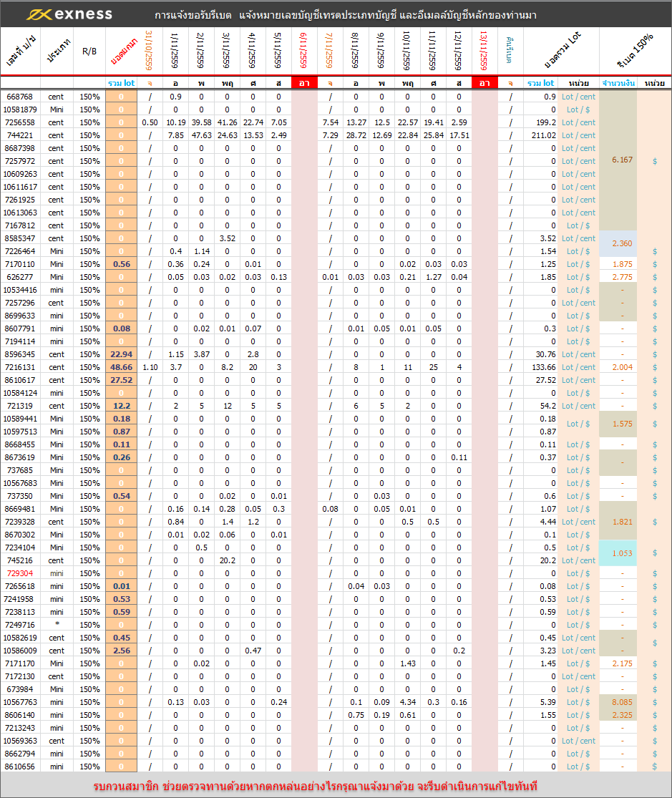This screenshot has width=672, height=798.
Task: Click the rebate amount 2.004
Action: point(622,367)
